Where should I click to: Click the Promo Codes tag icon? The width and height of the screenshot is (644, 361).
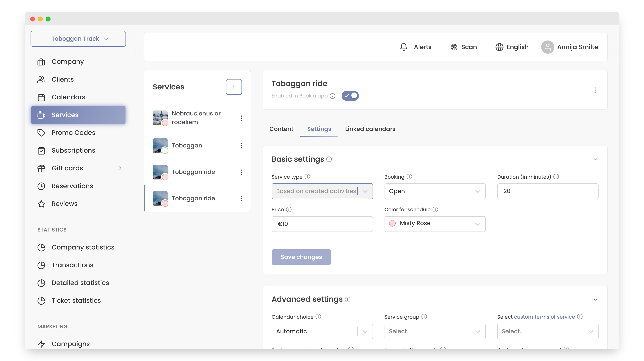tap(41, 133)
